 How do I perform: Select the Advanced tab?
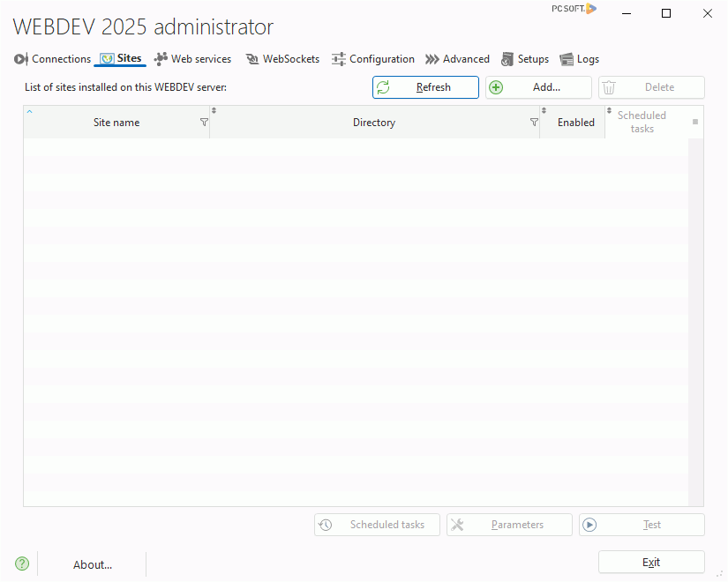pyautogui.click(x=457, y=59)
